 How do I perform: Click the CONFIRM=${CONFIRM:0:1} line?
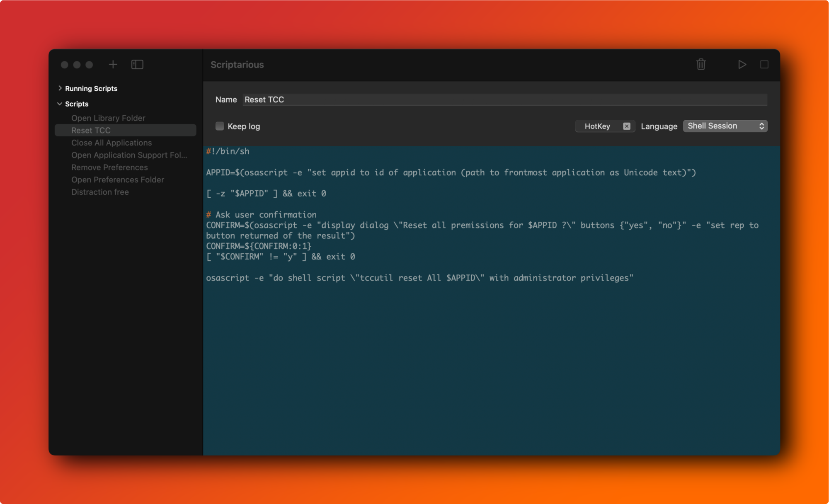259,246
